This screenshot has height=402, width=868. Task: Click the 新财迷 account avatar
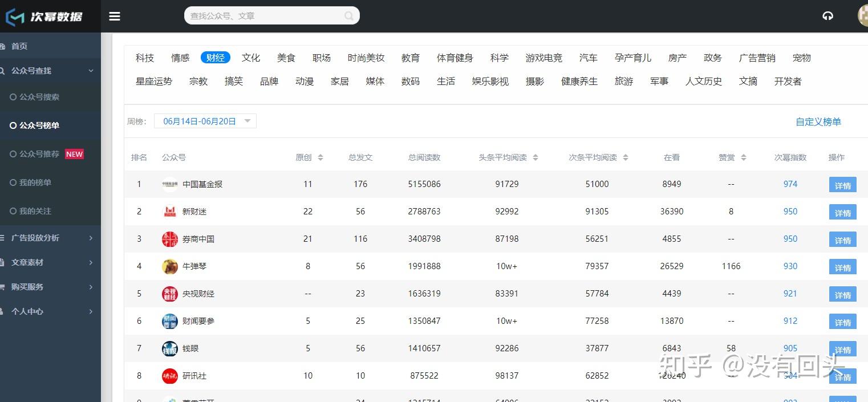tap(169, 212)
